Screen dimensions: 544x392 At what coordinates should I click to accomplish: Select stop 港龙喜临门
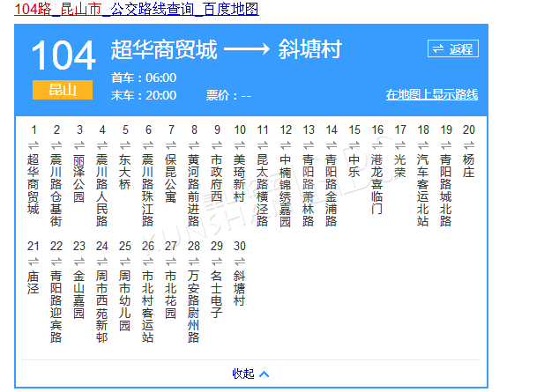coord(376,184)
